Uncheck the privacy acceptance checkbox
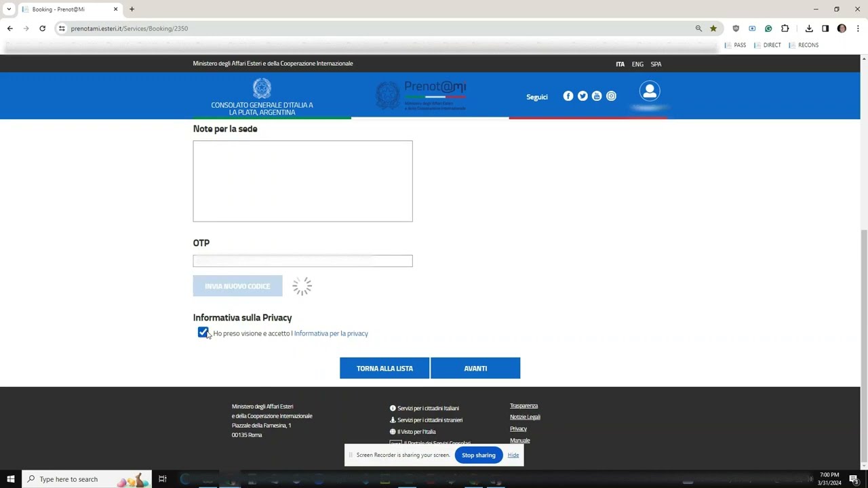The image size is (868, 488). point(203,332)
